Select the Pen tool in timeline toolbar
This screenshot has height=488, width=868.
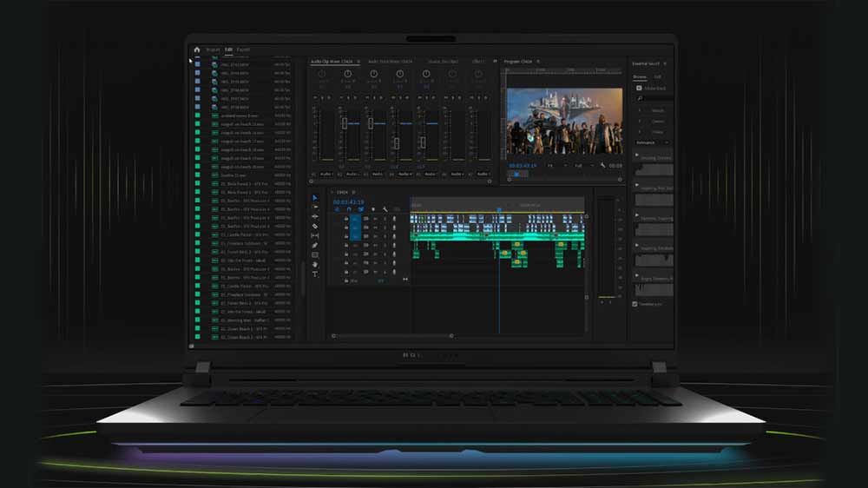315,245
